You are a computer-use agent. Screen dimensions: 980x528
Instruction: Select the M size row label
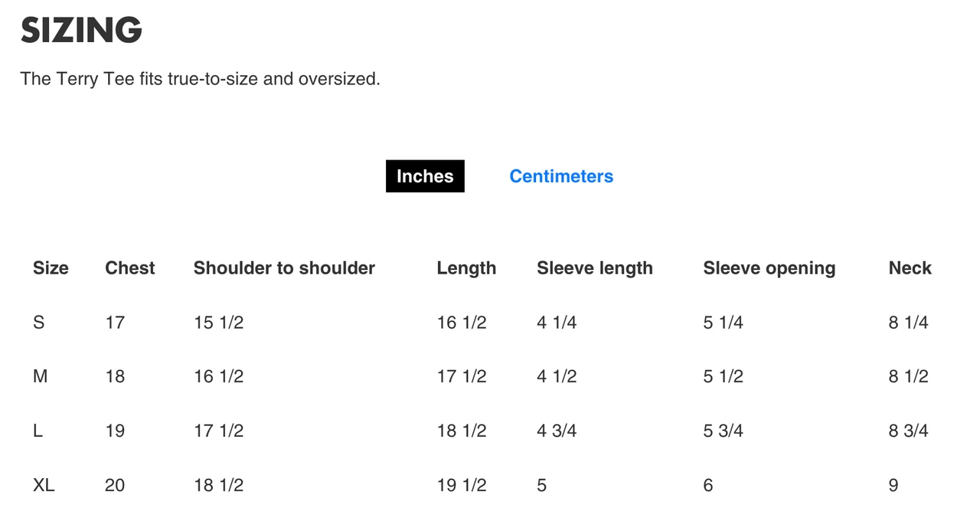(40, 377)
